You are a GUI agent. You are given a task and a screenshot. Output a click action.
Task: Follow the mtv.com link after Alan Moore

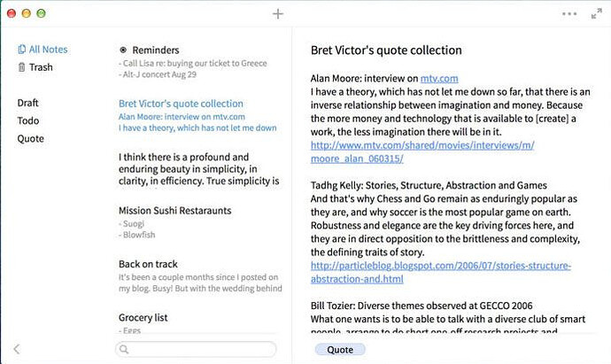coord(439,80)
